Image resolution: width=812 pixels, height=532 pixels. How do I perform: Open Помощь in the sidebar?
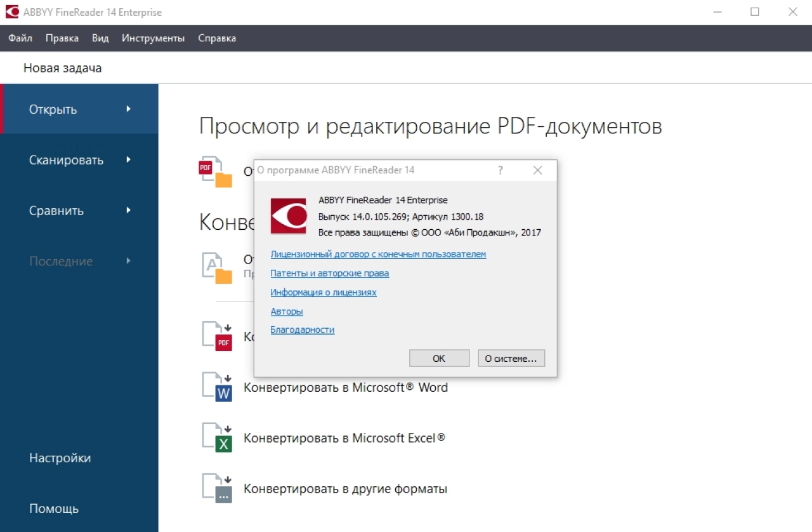(x=54, y=509)
